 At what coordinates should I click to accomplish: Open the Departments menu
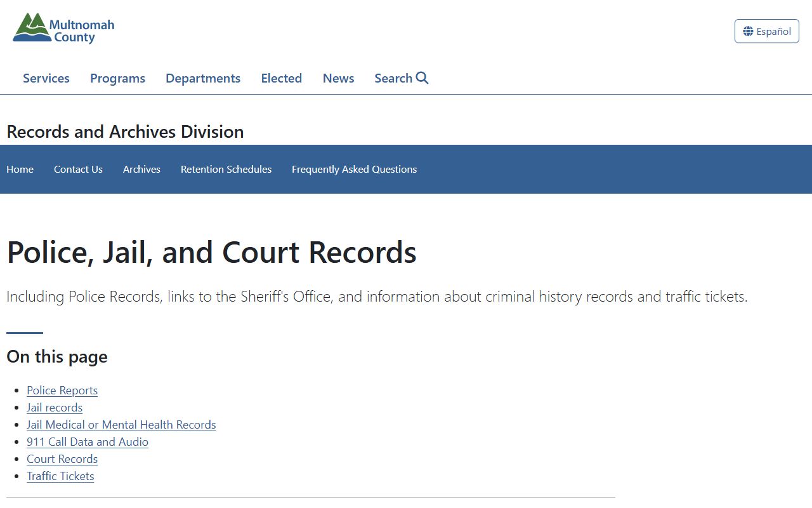click(203, 78)
